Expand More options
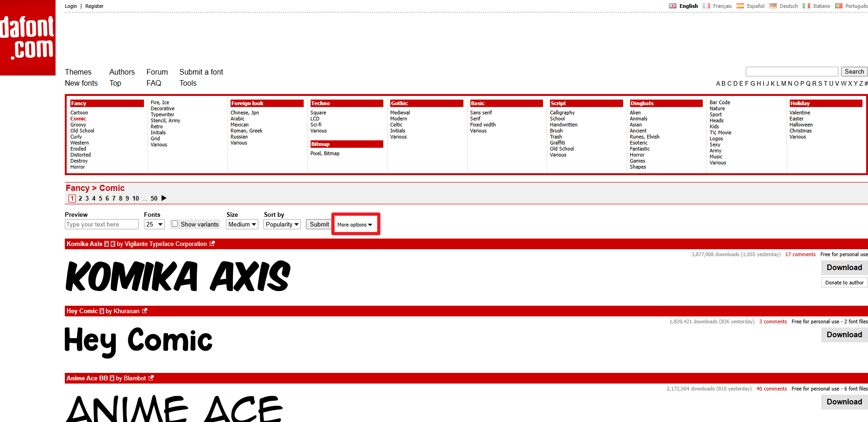 355,225
